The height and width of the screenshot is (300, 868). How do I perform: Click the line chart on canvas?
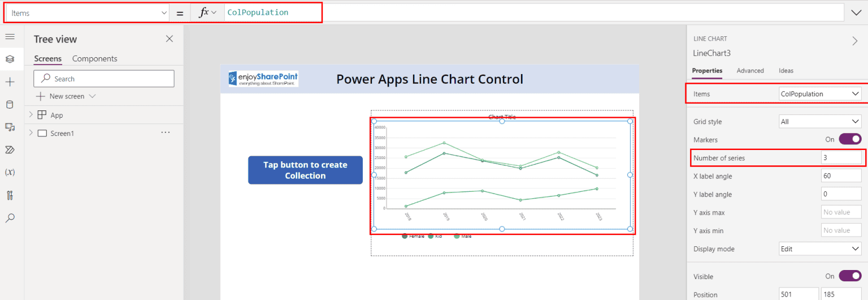tap(502, 175)
